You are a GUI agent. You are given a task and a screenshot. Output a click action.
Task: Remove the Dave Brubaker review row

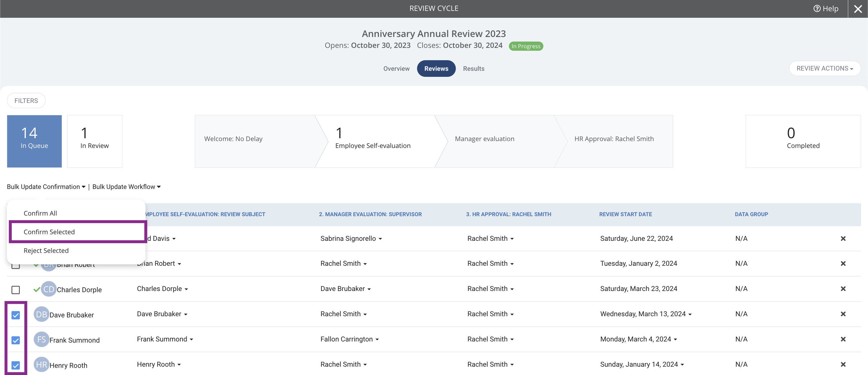click(843, 314)
